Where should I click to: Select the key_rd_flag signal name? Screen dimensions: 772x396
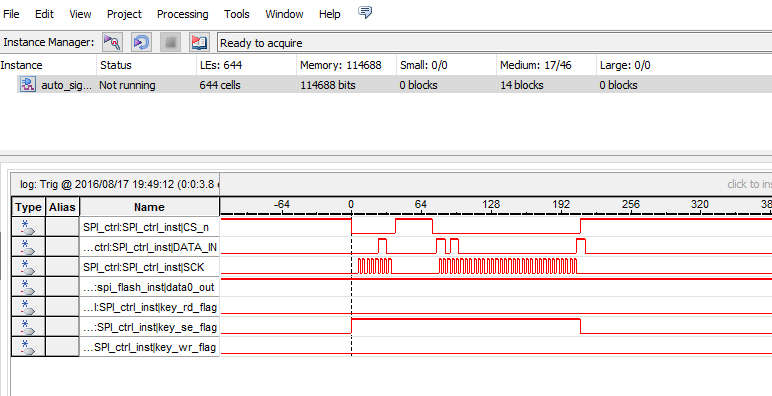pos(149,307)
